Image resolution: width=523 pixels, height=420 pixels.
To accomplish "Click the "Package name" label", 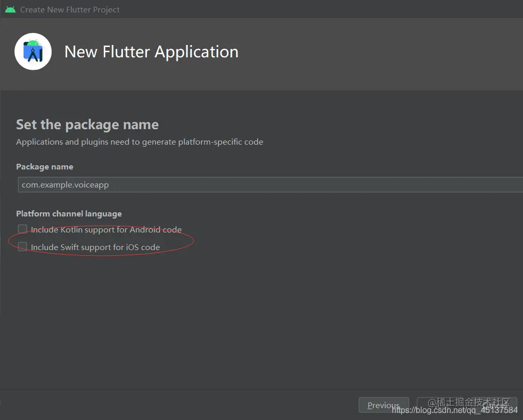I will (x=45, y=166).
